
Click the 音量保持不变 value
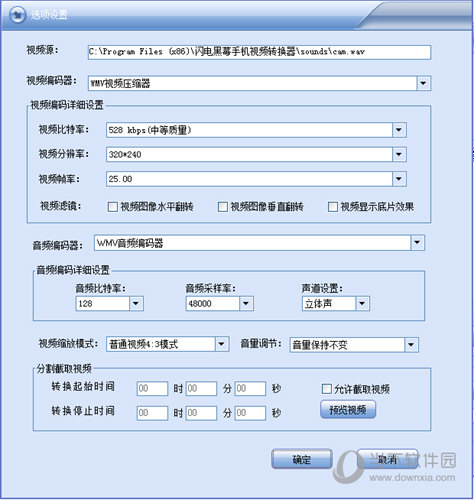pyautogui.click(x=320, y=345)
